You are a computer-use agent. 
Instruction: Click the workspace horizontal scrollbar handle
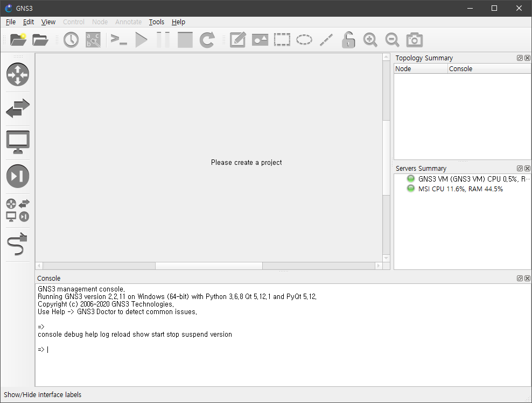click(x=209, y=266)
